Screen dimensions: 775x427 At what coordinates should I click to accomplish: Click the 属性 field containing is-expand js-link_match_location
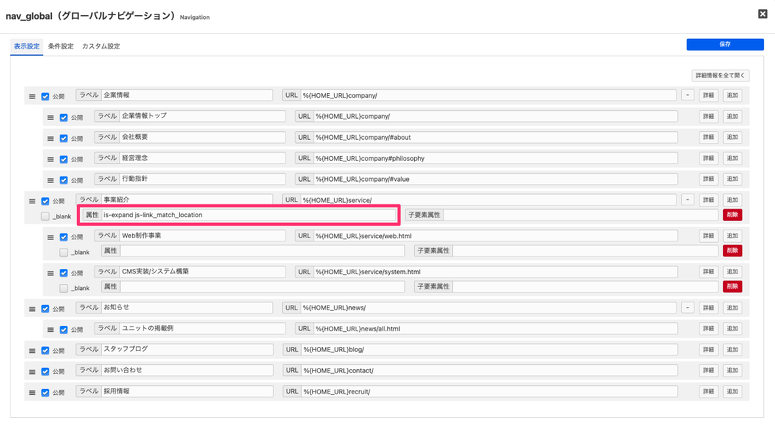(250, 215)
